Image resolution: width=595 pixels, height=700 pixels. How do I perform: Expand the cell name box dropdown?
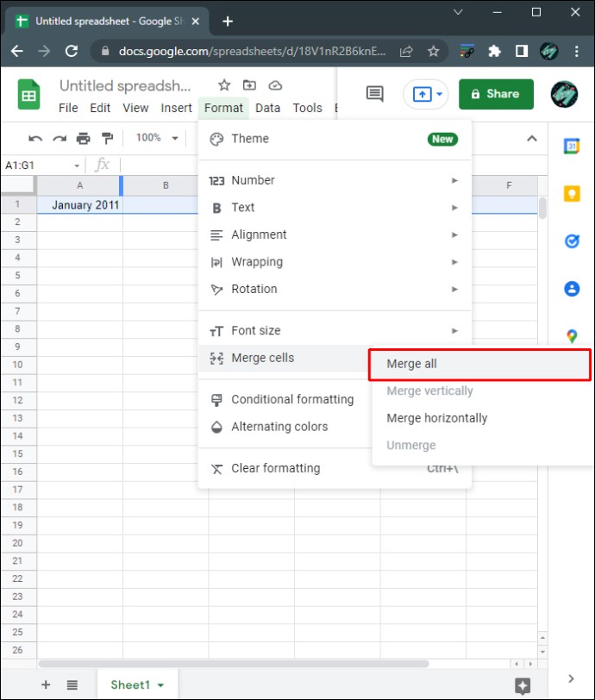click(77, 166)
